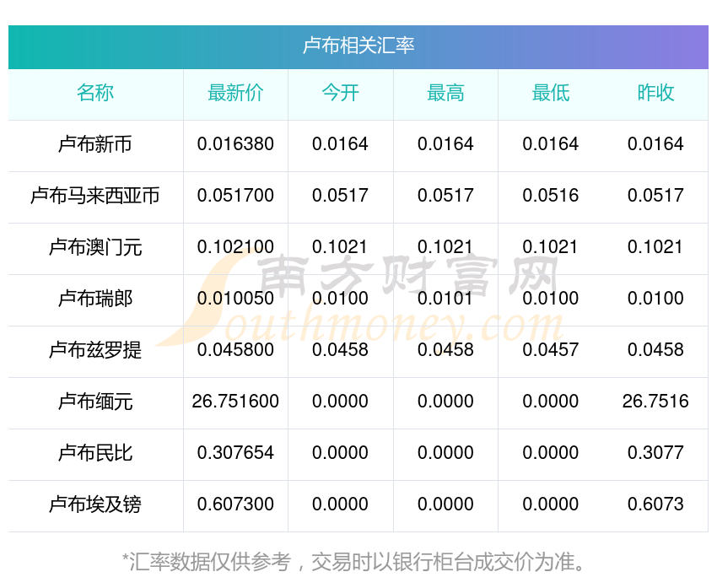Select the 名称 column header
The image size is (717, 588).
(x=95, y=93)
